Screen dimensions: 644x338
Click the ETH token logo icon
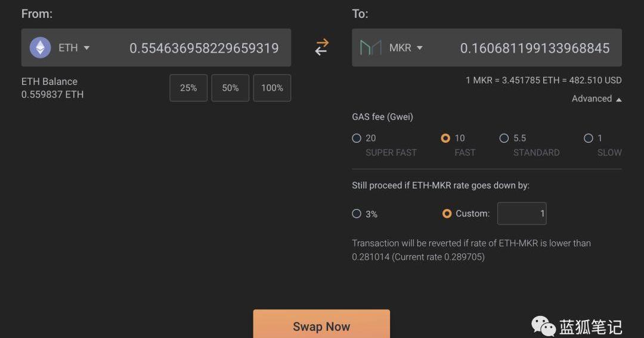pyautogui.click(x=41, y=48)
